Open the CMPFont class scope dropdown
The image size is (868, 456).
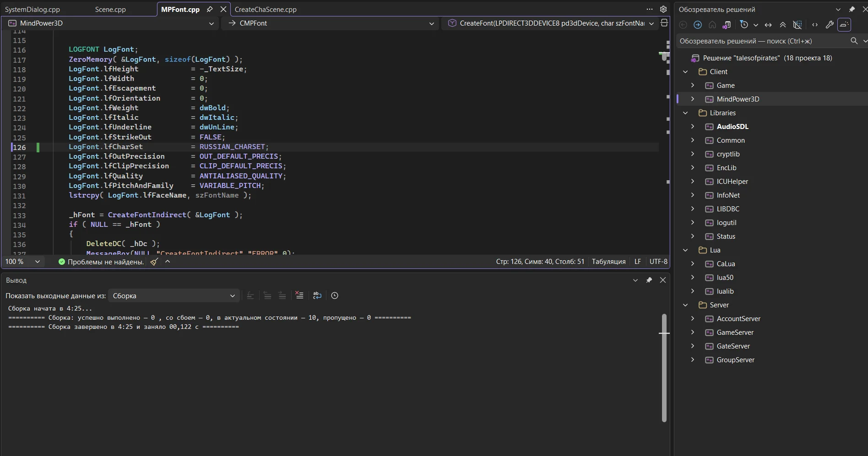pos(330,23)
